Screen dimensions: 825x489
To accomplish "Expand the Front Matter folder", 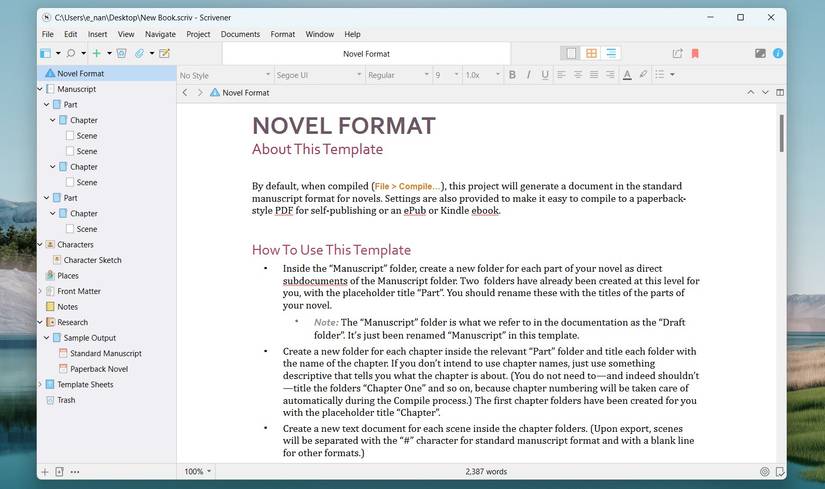I will click(40, 291).
